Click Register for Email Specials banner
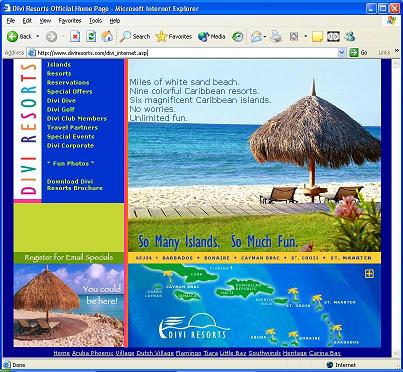The image size is (403, 372). (69, 258)
